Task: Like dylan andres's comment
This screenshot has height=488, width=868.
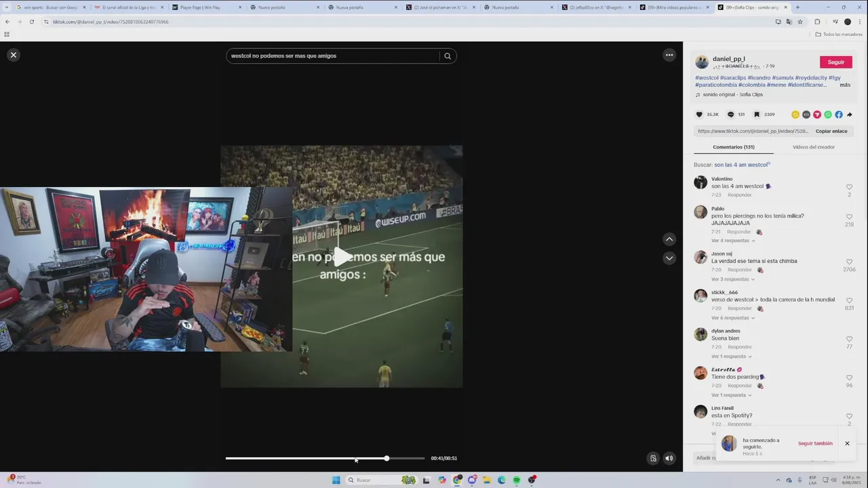Action: coord(849,339)
